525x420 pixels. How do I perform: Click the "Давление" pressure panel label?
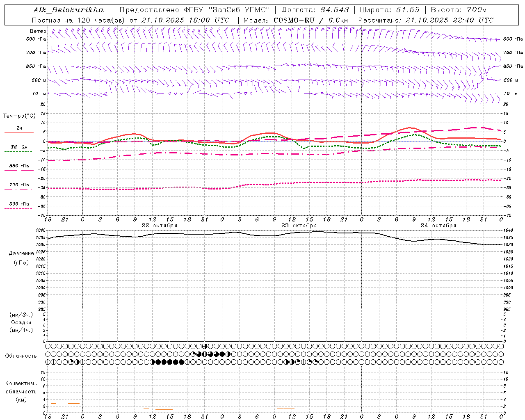21,253
